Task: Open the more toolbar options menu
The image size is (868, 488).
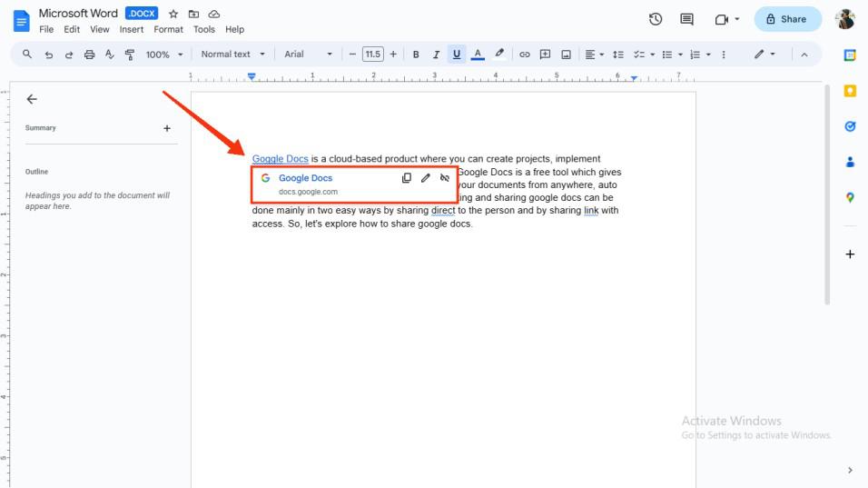Action: tap(724, 55)
